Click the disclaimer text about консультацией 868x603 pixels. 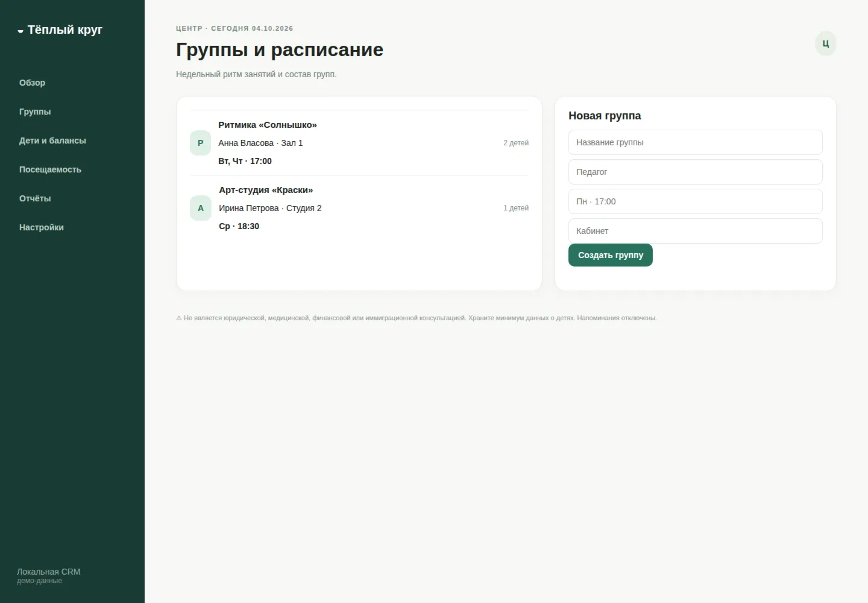tap(417, 318)
